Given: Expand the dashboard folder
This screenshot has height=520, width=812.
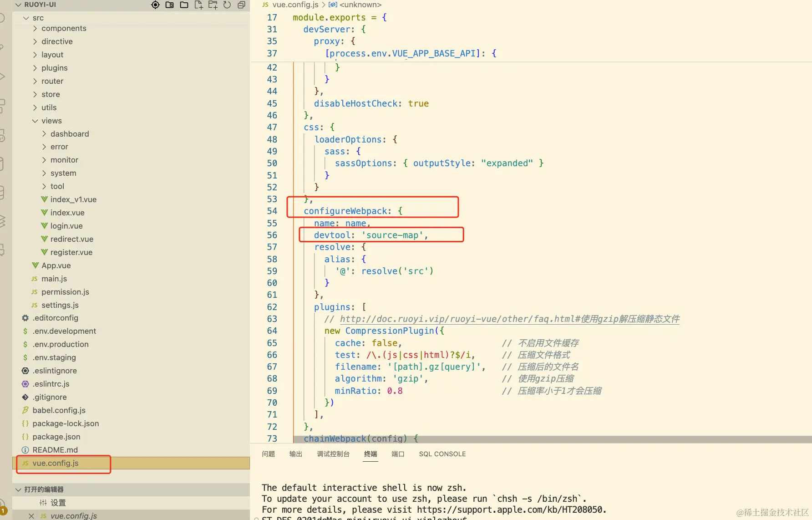Looking at the screenshot, I should 45,134.
